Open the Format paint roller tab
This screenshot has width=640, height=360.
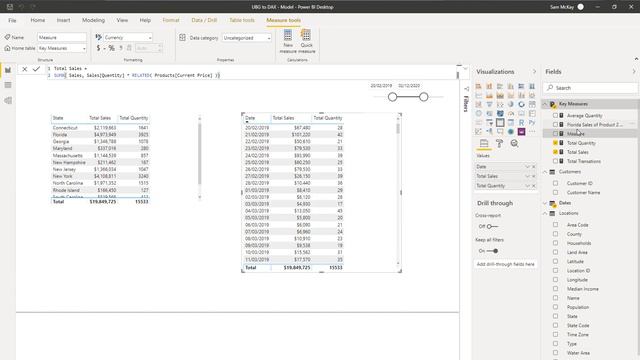pyautogui.click(x=499, y=143)
